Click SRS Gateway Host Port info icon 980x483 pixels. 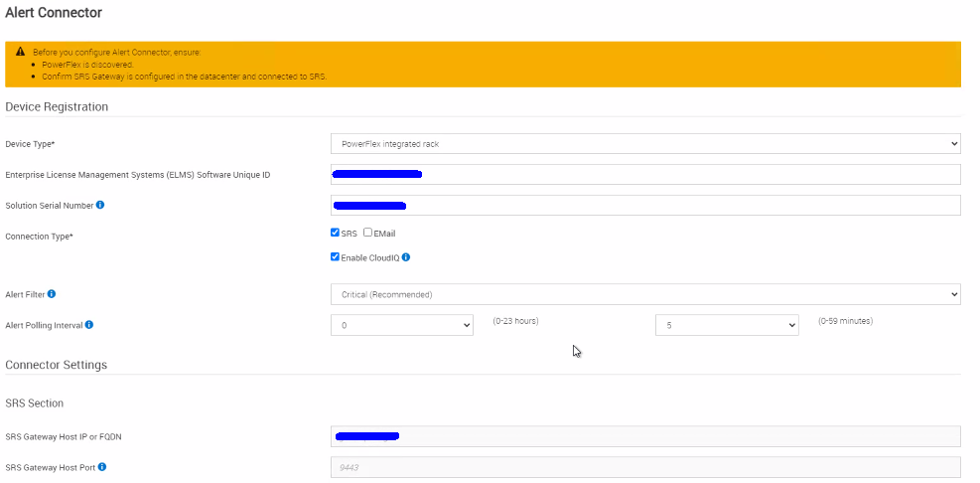point(102,467)
